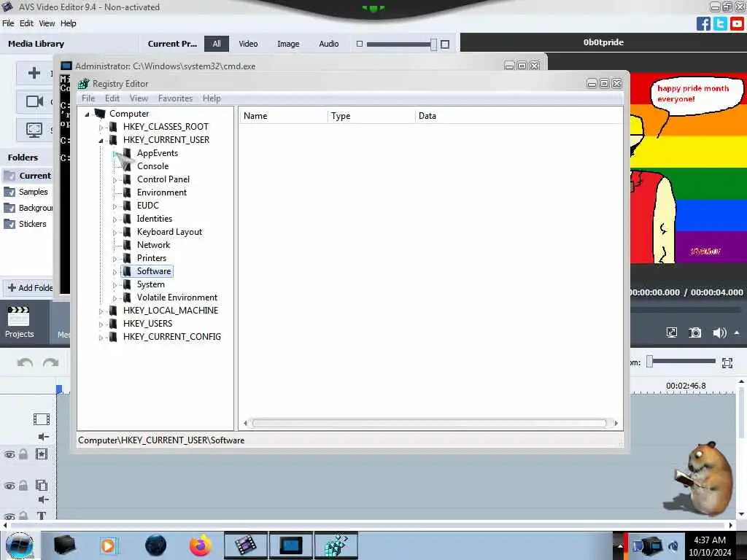Toggle lock of video effects track
Viewport: 747px width, 560px height.
23,454
